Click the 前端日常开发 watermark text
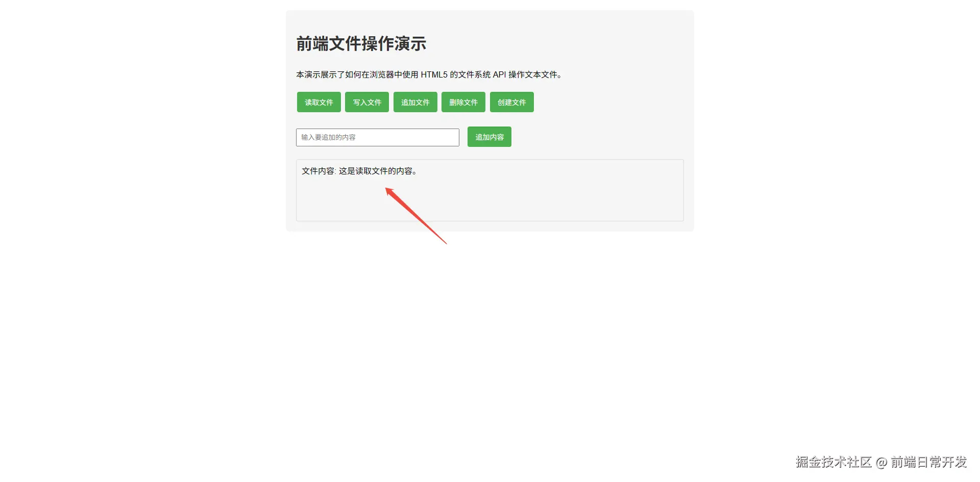The width and height of the screenshot is (980, 482). pos(929,462)
